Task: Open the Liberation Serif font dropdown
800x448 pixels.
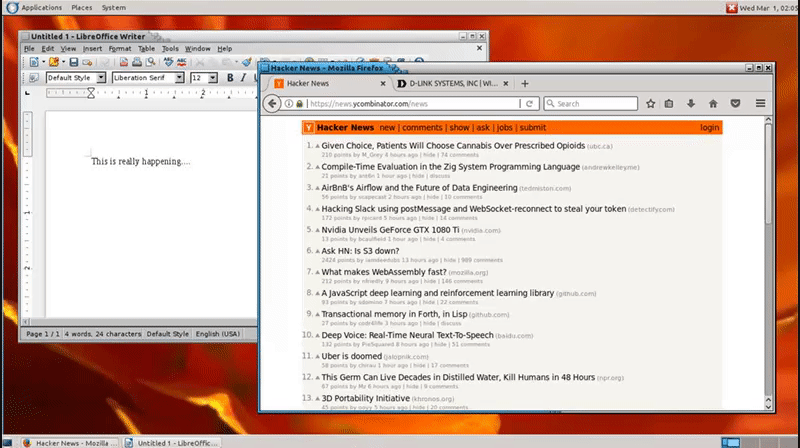Action: click(x=180, y=78)
